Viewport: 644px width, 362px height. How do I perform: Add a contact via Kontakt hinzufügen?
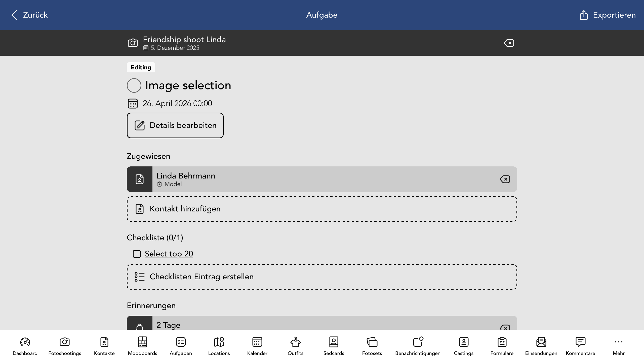pos(322,209)
